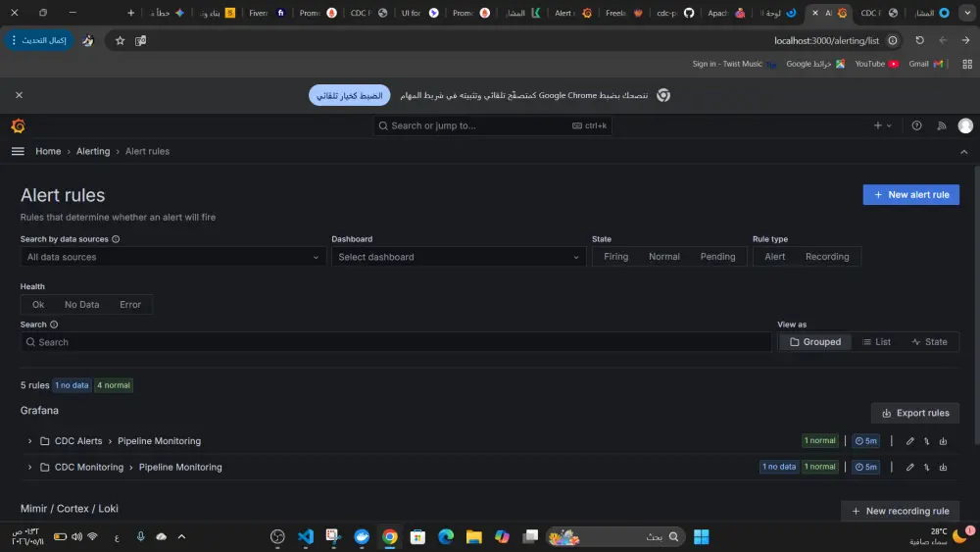The width and height of the screenshot is (980, 552).
Task: Filter rules by No Data health
Action: point(82,305)
